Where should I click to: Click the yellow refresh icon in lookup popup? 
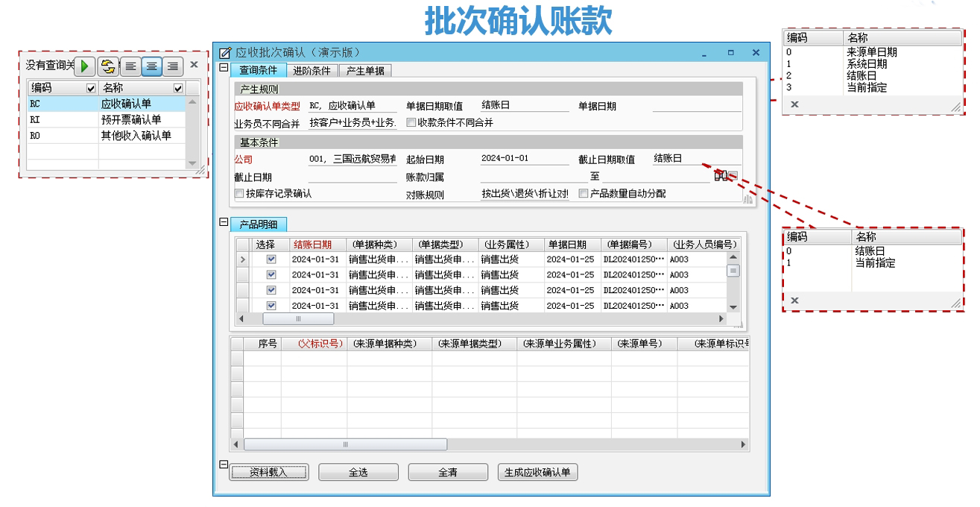(109, 66)
